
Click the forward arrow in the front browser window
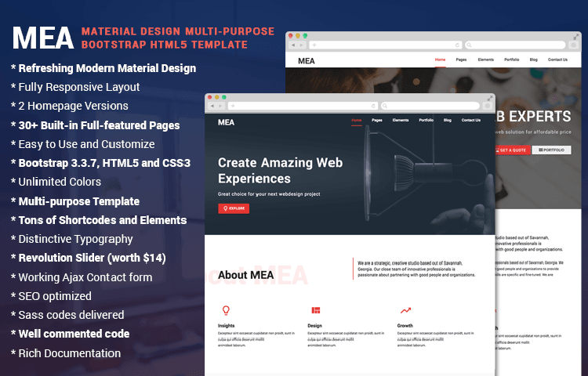click(x=220, y=106)
